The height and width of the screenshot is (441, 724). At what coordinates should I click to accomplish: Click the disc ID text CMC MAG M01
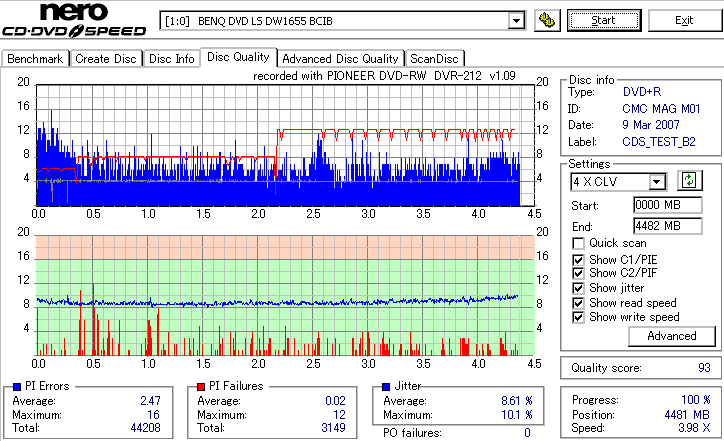[661, 109]
